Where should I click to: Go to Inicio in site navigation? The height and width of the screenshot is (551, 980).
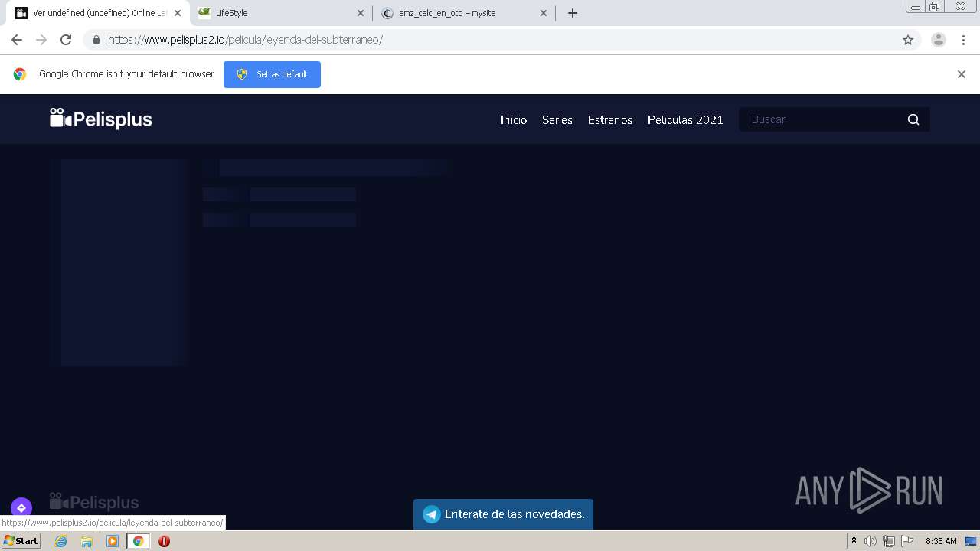(514, 119)
